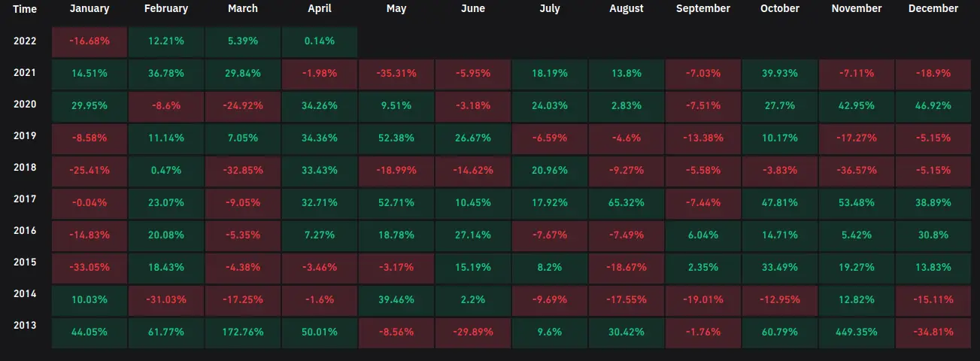
Task: Click the Time column header
Action: [24, 9]
